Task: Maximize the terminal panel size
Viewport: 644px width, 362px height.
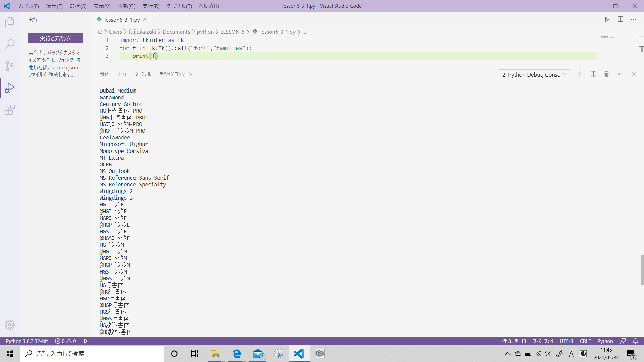Action: pyautogui.click(x=620, y=74)
